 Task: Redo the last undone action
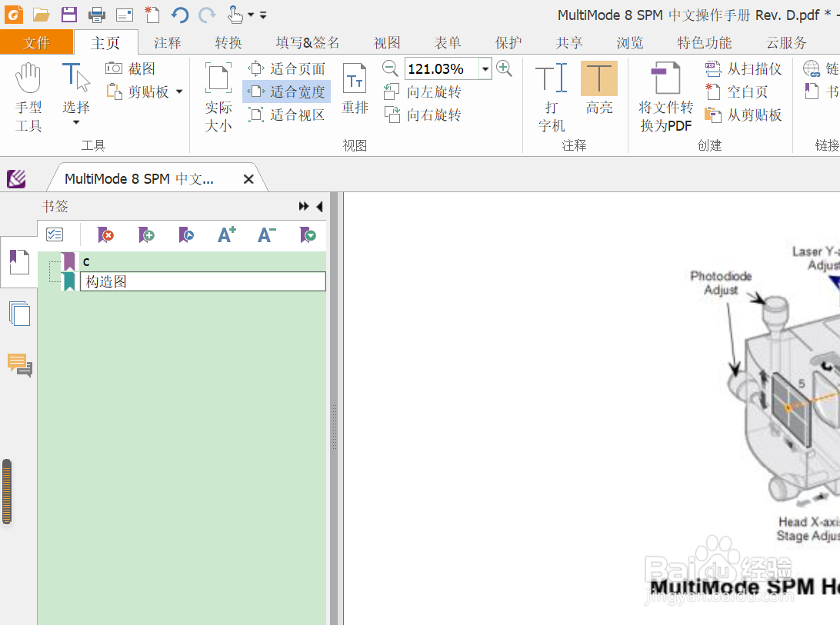(x=207, y=15)
